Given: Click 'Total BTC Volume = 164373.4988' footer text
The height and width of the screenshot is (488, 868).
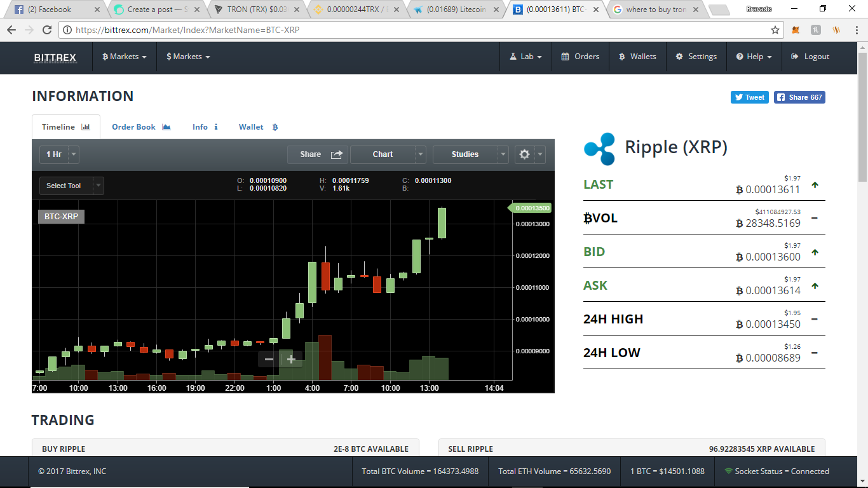Looking at the screenshot, I should point(420,471).
